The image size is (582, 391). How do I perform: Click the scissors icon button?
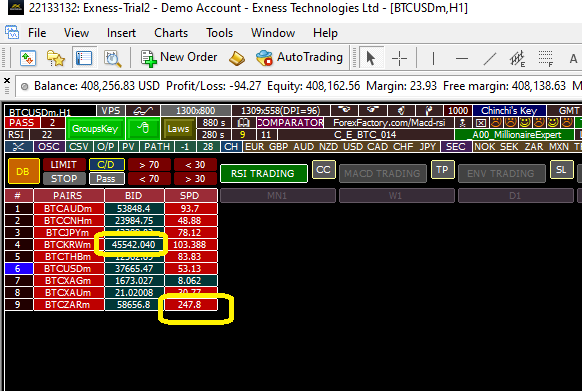click(18, 147)
